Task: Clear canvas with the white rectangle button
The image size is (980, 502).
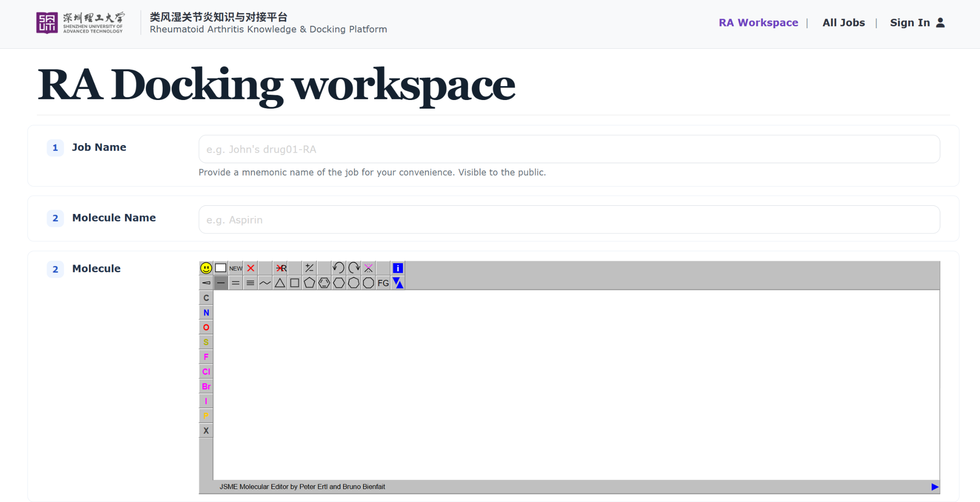Action: [x=221, y=268]
